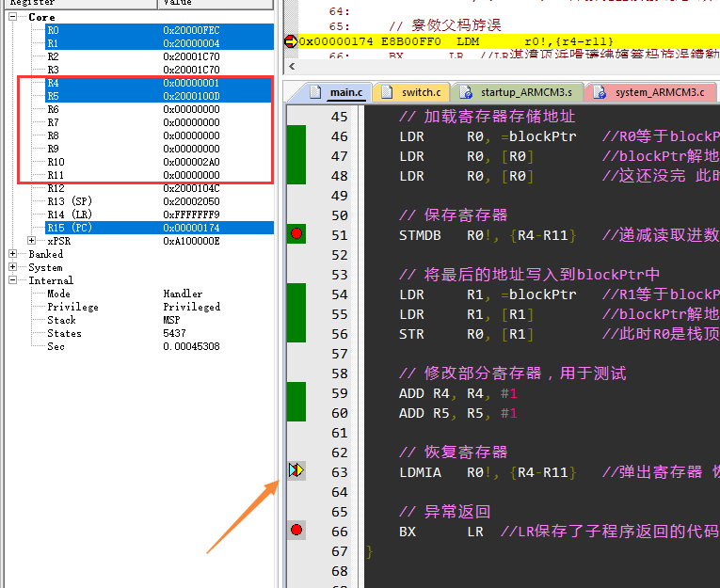The image size is (720, 588).
Task: Select the R10 register row
Action: 159,162
